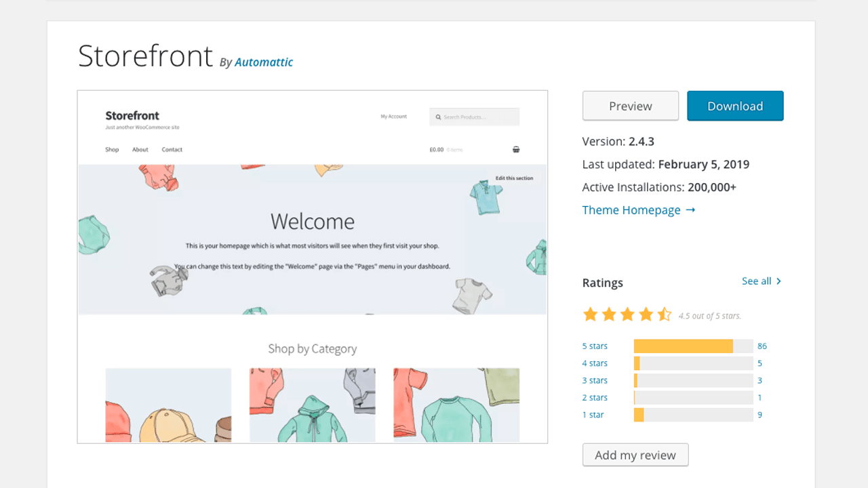Select the 3 stars rating filter

(595, 380)
